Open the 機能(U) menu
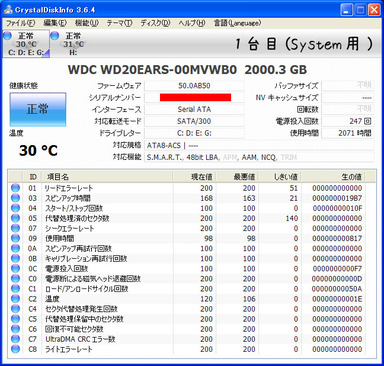384x366 pixels. click(87, 23)
